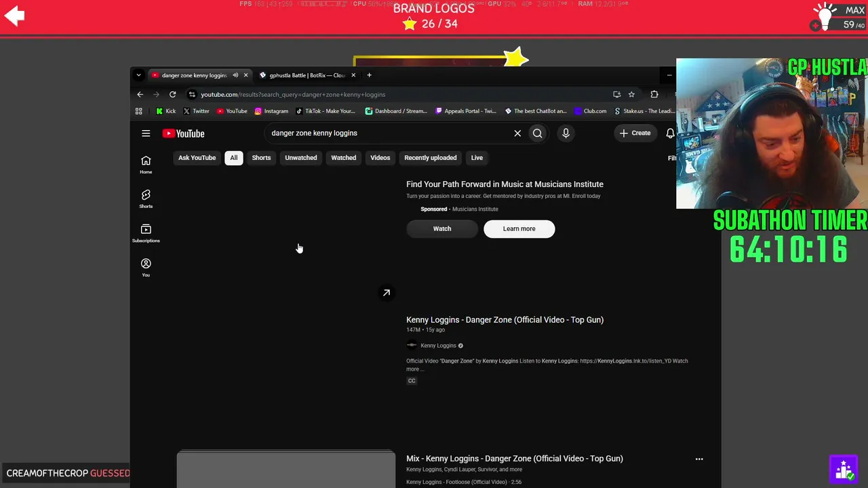Open the browser extensions puzzle icon
This screenshot has height=488, width=868.
coord(654,94)
